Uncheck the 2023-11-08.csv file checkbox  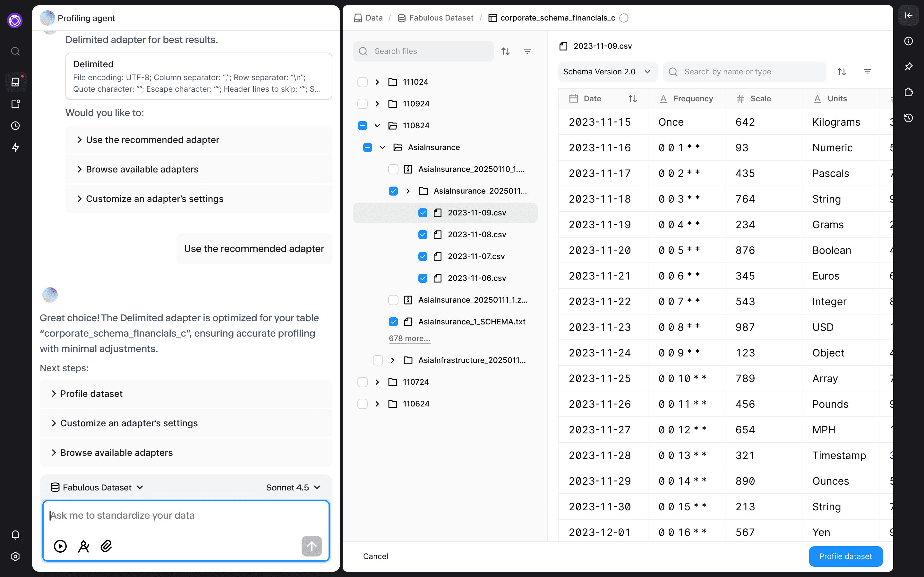click(423, 234)
